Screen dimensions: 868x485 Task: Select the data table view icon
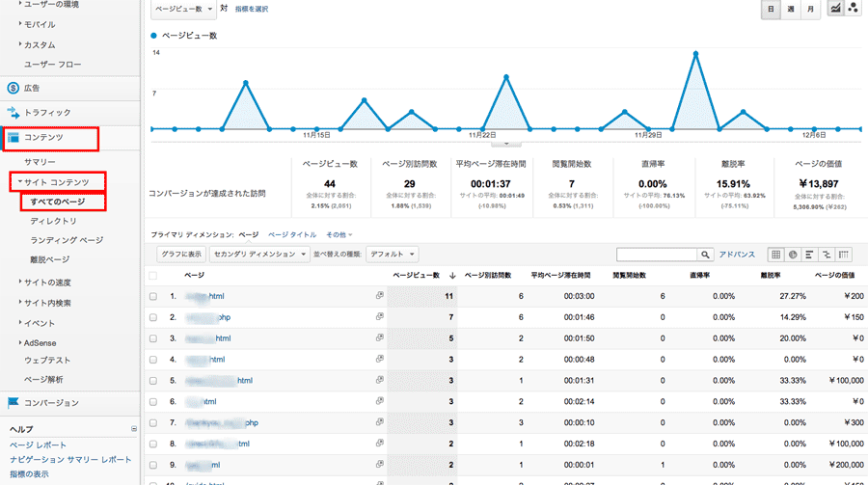coord(775,255)
